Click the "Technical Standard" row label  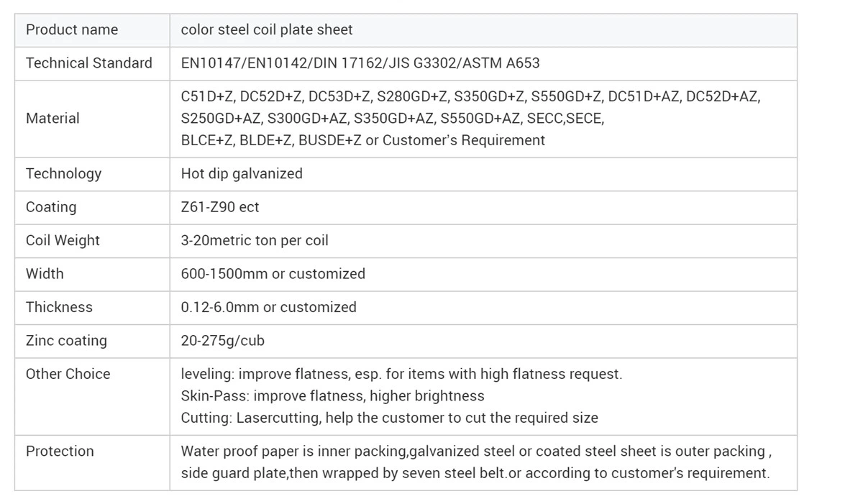coord(89,63)
